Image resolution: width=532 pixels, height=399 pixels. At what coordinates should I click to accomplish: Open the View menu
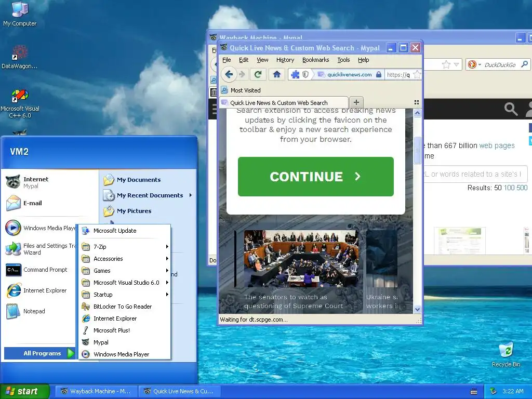pyautogui.click(x=262, y=60)
